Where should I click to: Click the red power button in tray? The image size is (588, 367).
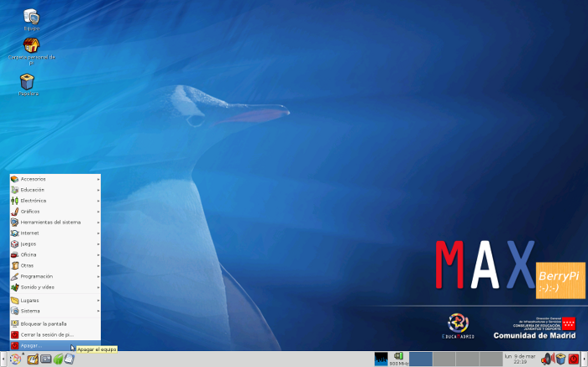[574, 359]
